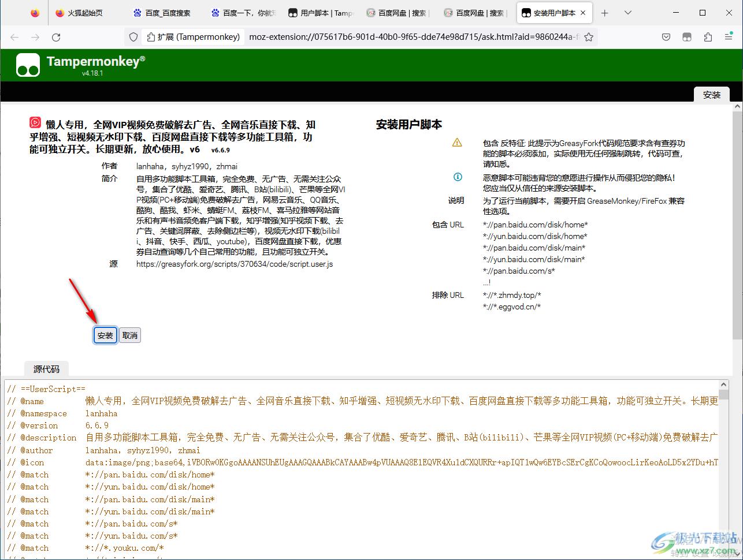The width and height of the screenshot is (743, 560).
Task: Click include URL *://yun.baidu.com/disk/main*
Action: (533, 259)
